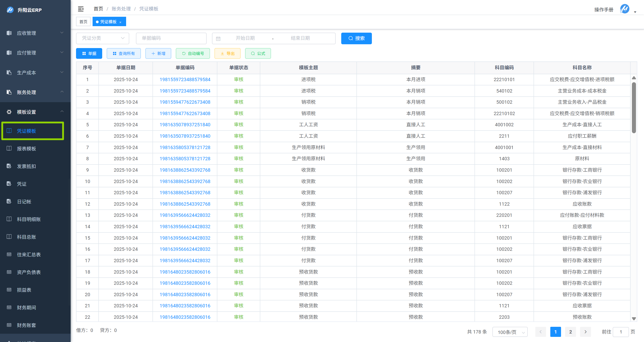The width and height of the screenshot is (644, 342).
Task: Open the 100条/页 page size dropdown
Action: (x=510, y=332)
